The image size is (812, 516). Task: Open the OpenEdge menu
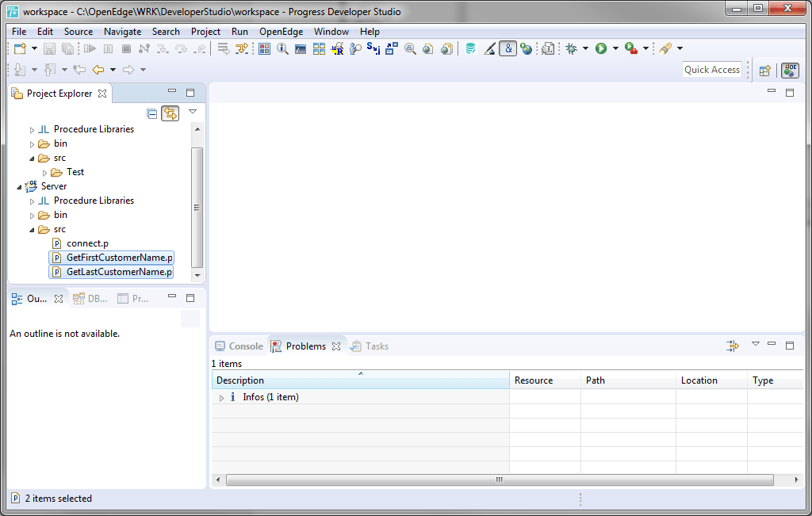pyautogui.click(x=282, y=32)
